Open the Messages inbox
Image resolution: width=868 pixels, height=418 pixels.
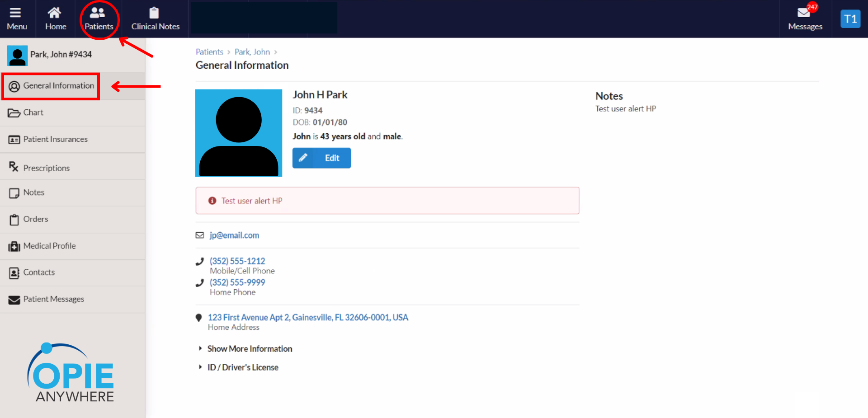point(805,18)
